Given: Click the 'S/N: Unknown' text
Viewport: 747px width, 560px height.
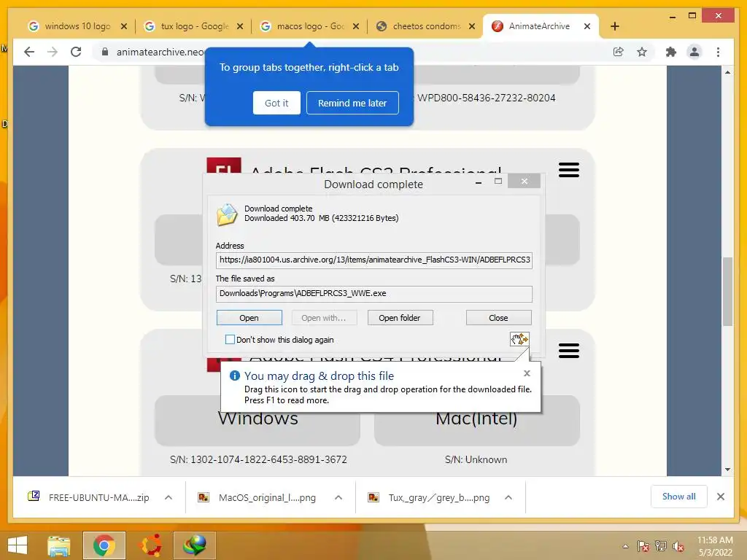Looking at the screenshot, I should [476, 459].
